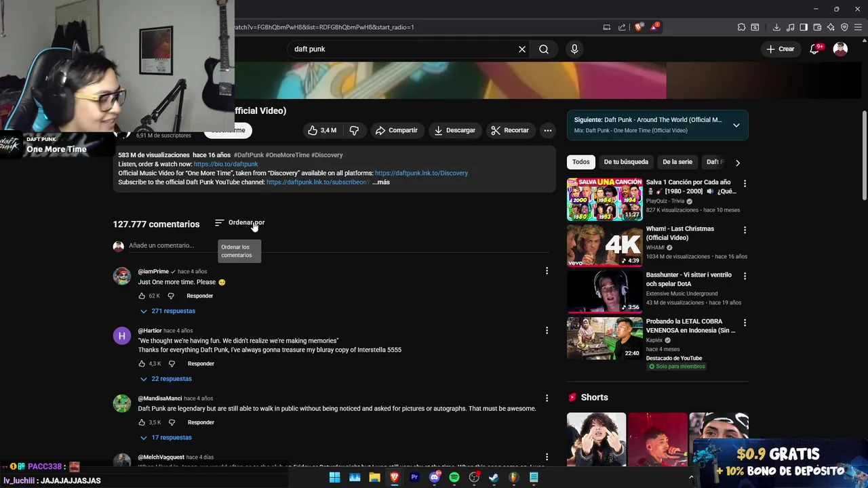Screen dimensions: 868x488
Task: Open the YouTube notifications bell
Action: coord(816,49)
